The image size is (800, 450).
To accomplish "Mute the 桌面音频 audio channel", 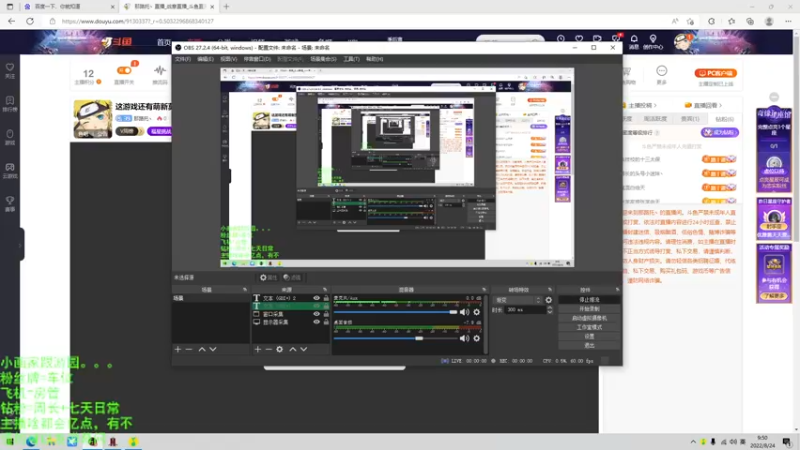I will coord(464,338).
